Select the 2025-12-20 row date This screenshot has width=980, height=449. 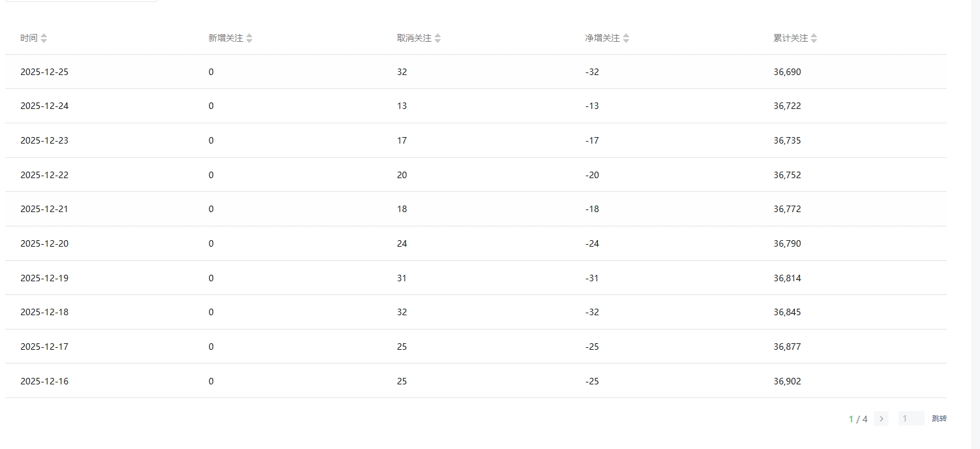(x=44, y=243)
